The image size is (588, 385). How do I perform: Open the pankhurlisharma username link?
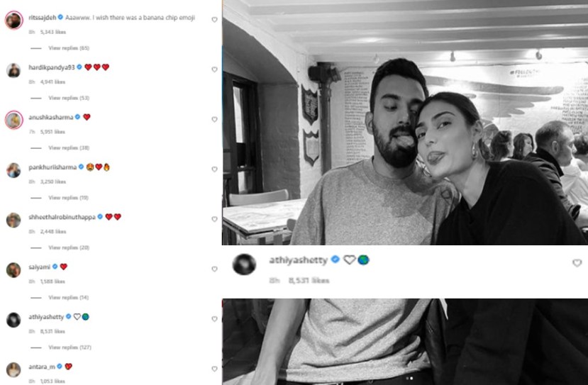[52, 167]
